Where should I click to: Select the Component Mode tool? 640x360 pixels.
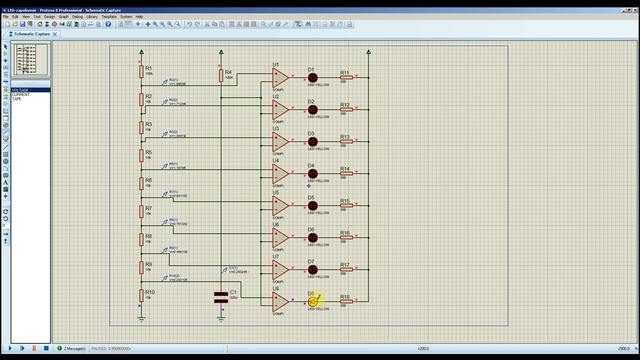pyautogui.click(x=6, y=53)
